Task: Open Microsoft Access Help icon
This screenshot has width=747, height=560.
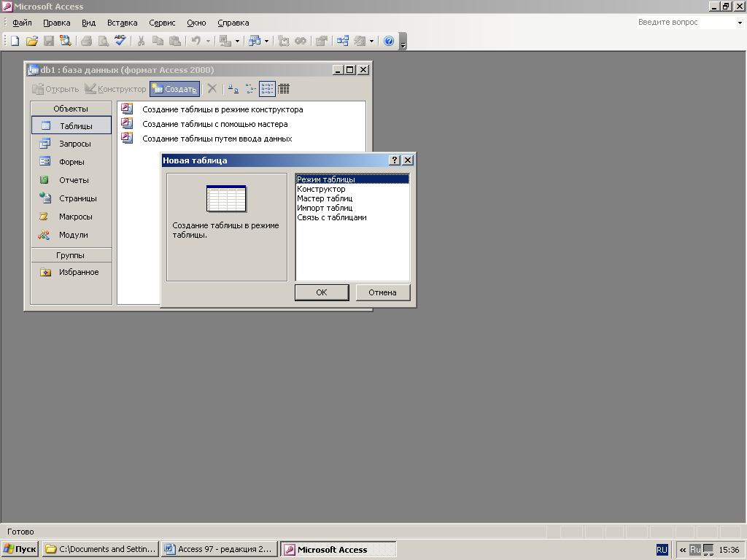Action: (389, 41)
